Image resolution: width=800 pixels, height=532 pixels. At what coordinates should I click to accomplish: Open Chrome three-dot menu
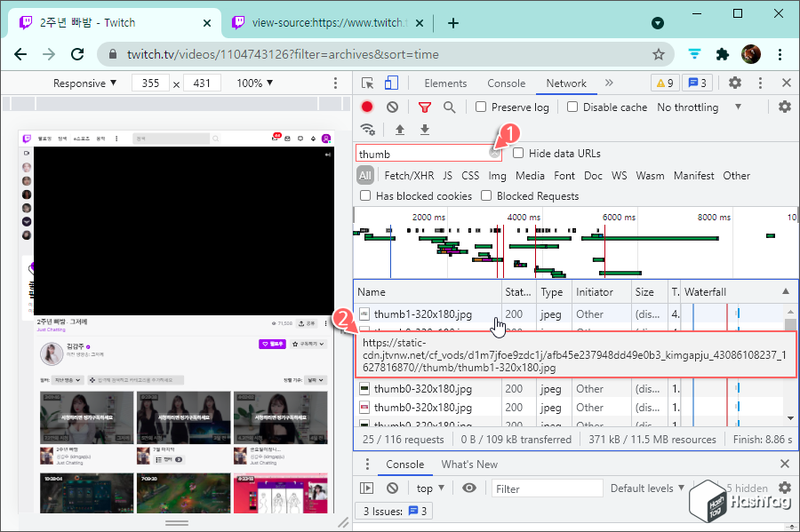(780, 54)
